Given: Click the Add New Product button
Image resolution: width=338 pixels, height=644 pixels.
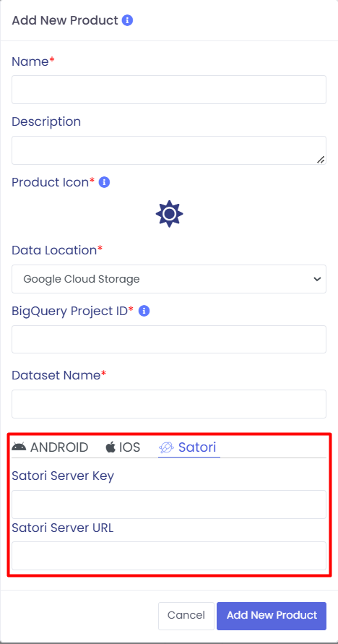Looking at the screenshot, I should [x=272, y=615].
